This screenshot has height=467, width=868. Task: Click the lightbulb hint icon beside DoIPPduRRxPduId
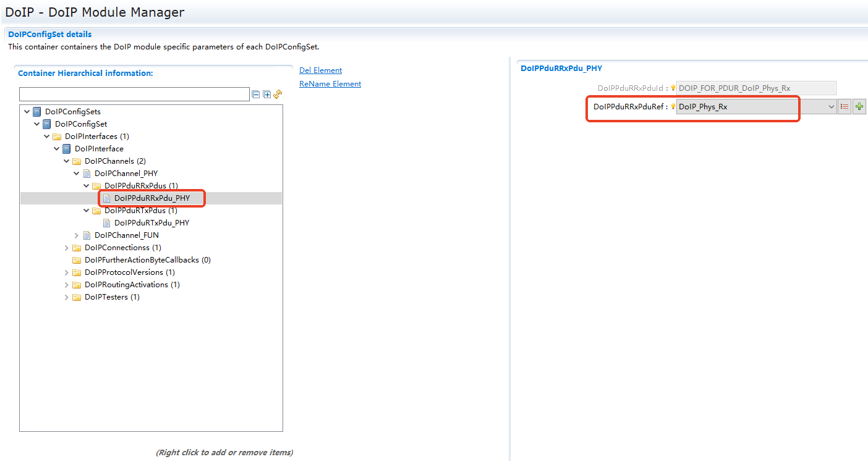[x=673, y=88]
